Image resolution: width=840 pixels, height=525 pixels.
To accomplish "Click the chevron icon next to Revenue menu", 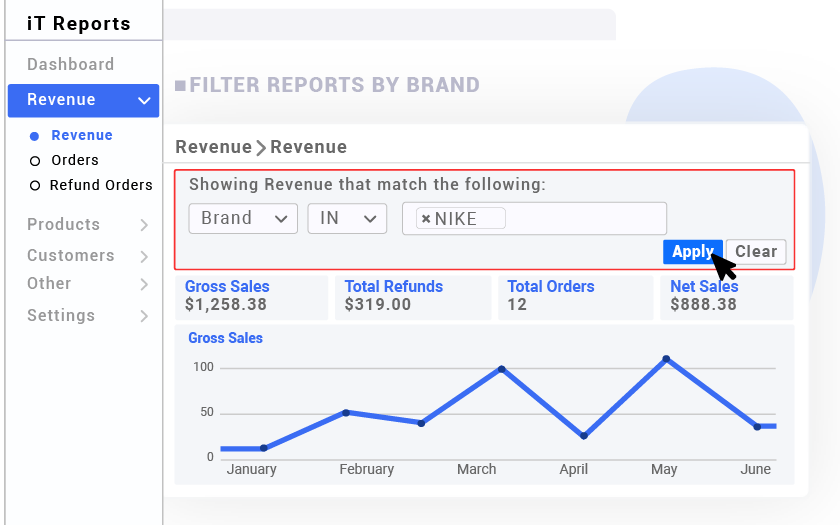I will click(x=144, y=101).
